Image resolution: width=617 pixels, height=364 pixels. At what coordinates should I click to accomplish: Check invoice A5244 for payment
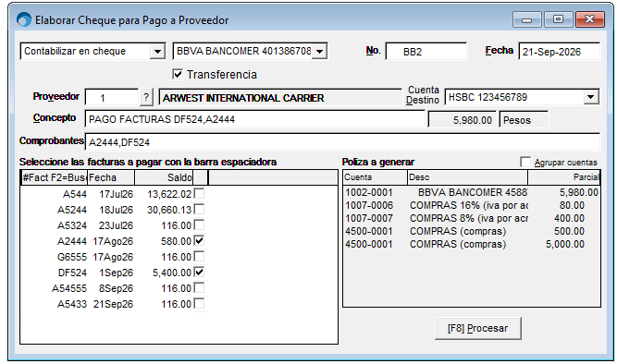coord(200,209)
